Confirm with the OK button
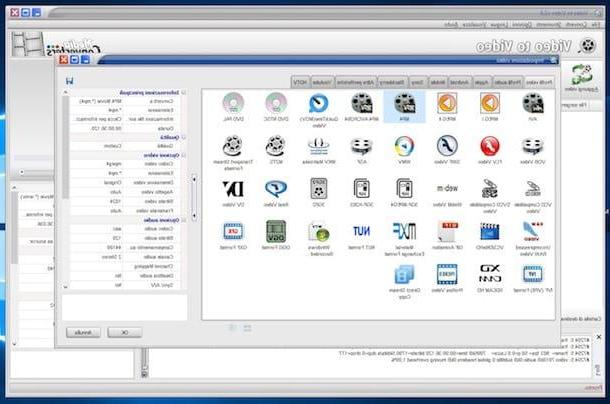Screen dimensions: 610x404 (124, 332)
